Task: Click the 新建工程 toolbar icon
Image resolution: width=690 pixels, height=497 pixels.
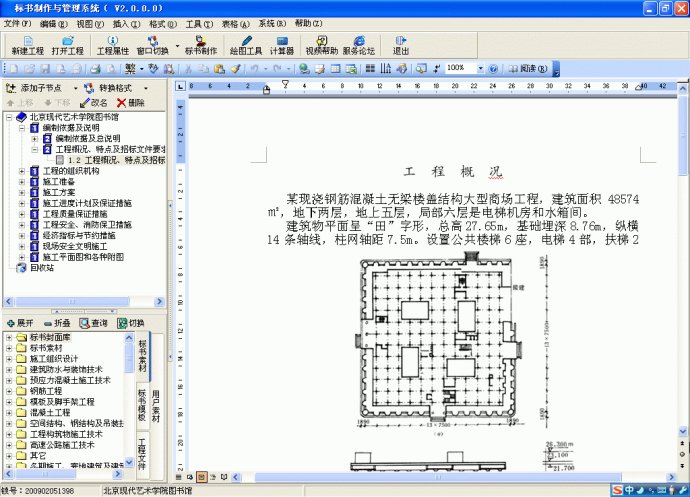Action: 28,46
